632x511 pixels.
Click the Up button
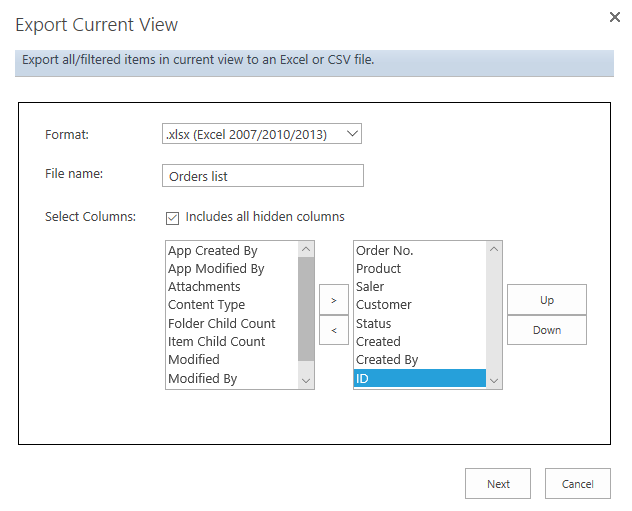tap(547, 299)
